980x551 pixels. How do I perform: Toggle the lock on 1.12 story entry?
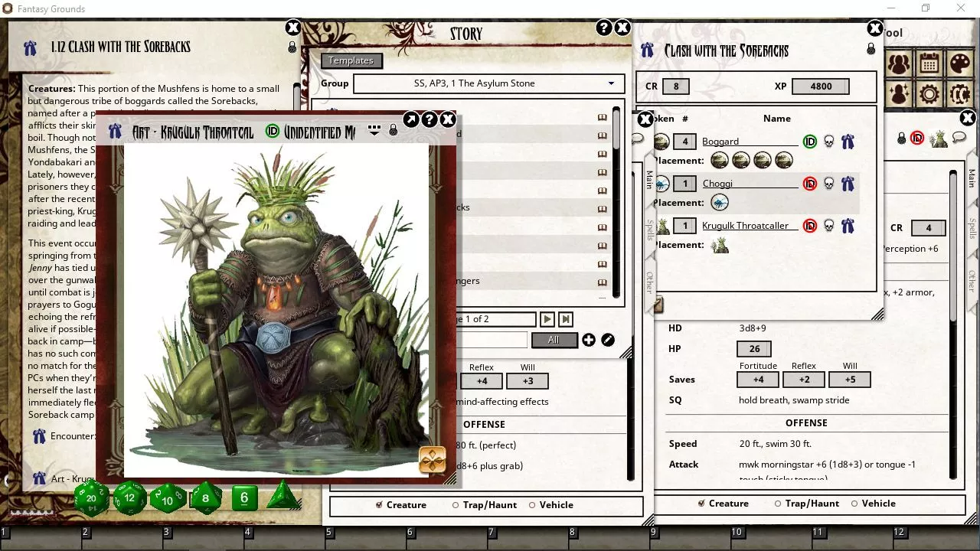292,47
